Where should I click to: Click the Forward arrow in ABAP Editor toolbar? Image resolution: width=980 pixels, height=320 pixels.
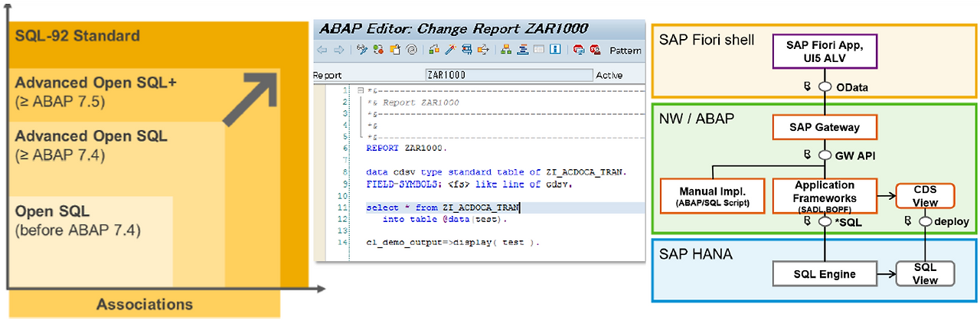(339, 50)
